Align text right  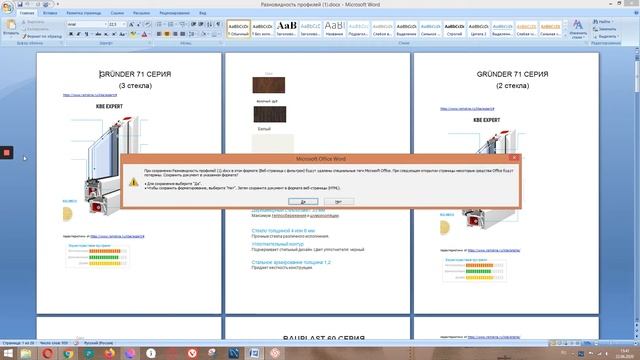[175, 34]
